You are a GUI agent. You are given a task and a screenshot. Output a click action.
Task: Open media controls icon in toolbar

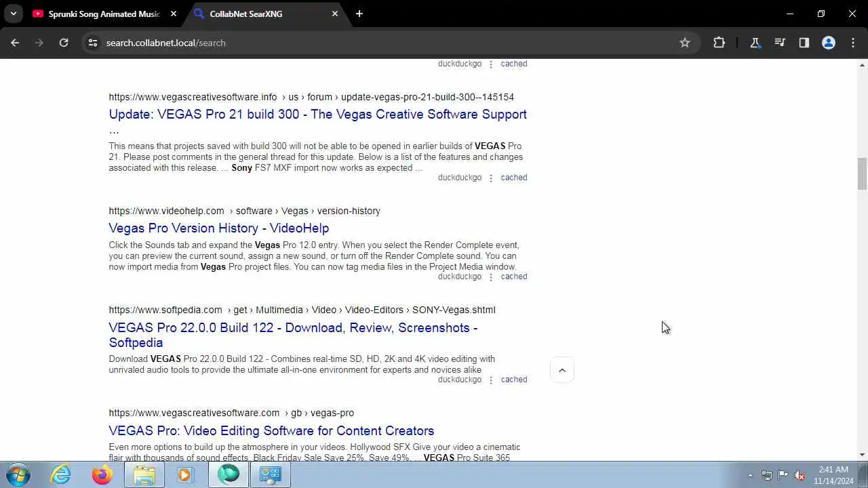pyautogui.click(x=780, y=43)
